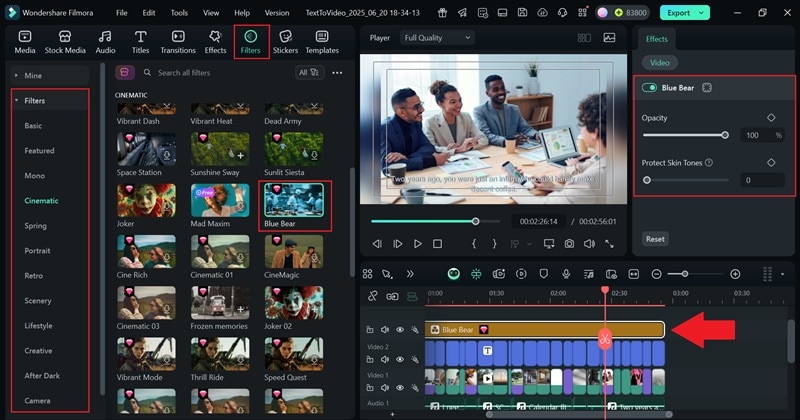Click the marker shield icon on the timeline toolbar
800x420 pixels.
(543, 274)
